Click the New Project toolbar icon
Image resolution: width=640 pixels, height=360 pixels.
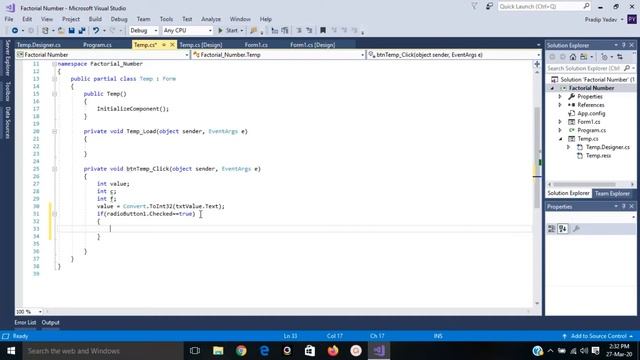(45, 31)
